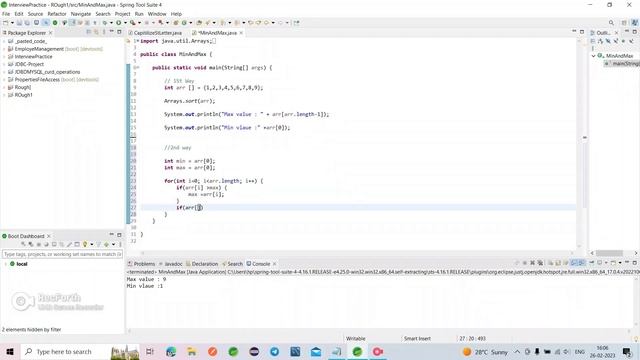640x360 pixels.
Task: Toggle Link with Editor in Package Explorer
Action: (x=96, y=32)
